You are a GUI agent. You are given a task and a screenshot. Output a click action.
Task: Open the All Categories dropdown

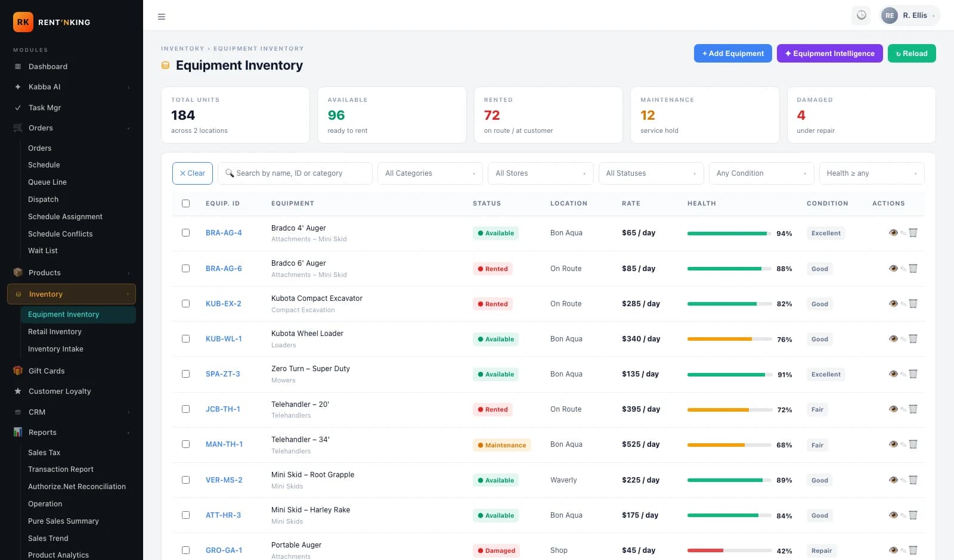point(430,173)
